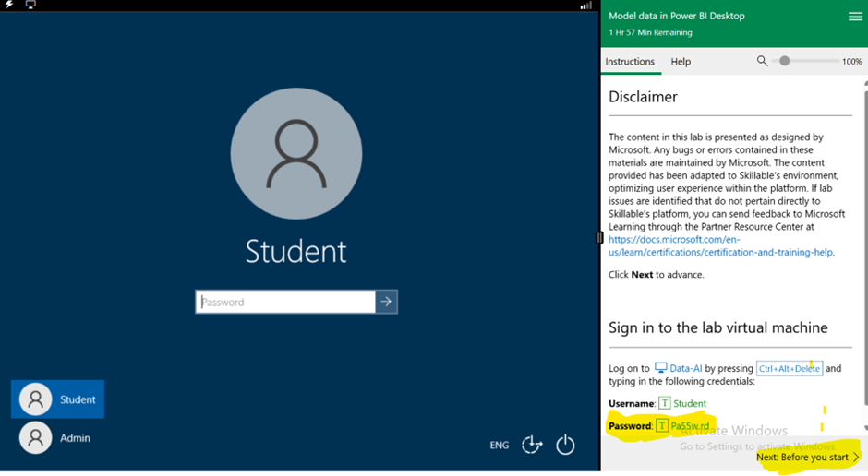Click the panel splitter handle

[599, 238]
